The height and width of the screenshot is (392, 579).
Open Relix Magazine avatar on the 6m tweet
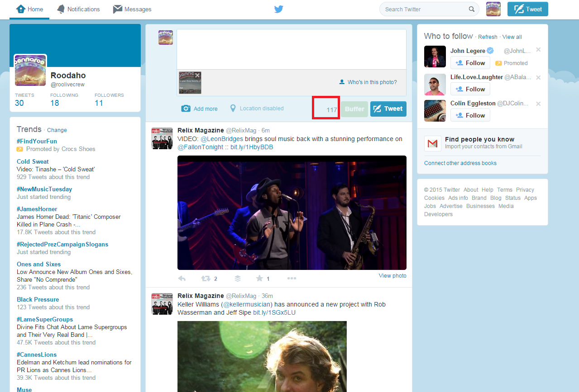click(x=162, y=138)
